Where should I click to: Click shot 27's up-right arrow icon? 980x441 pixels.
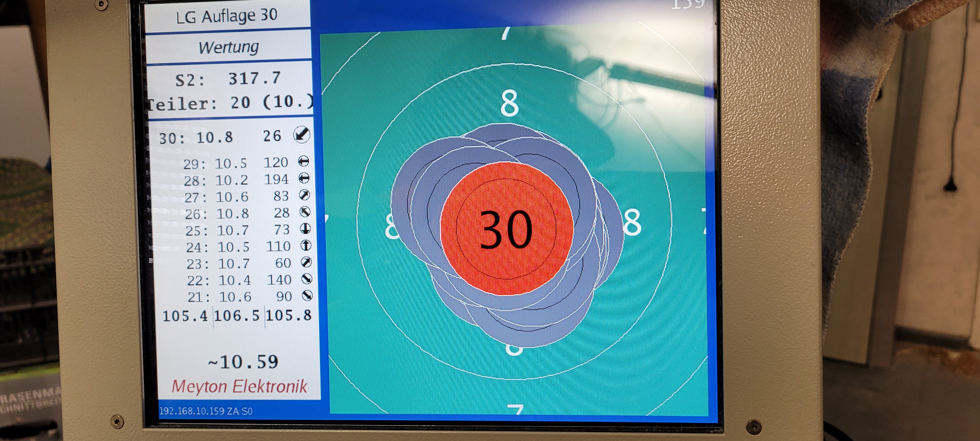(x=304, y=195)
